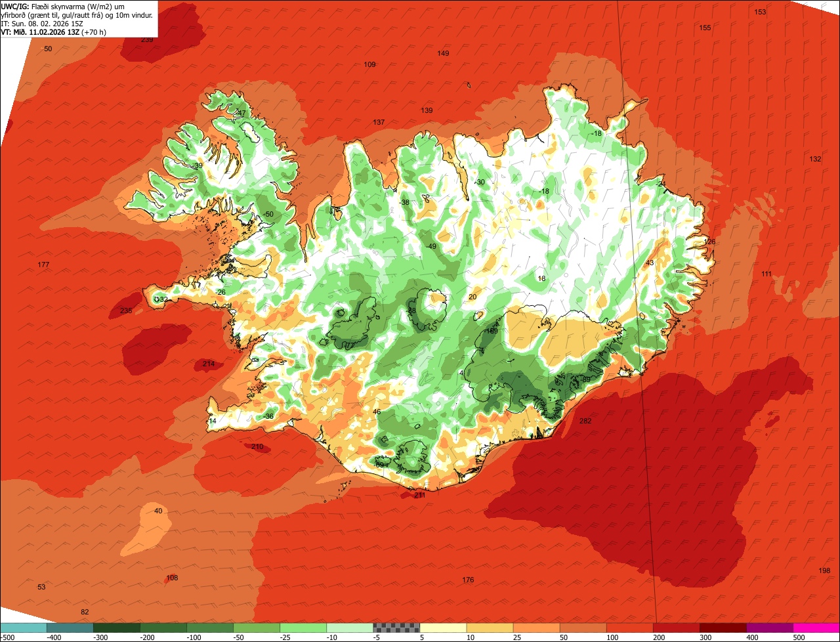
Task: Click the map value -38
Action: tap(404, 202)
